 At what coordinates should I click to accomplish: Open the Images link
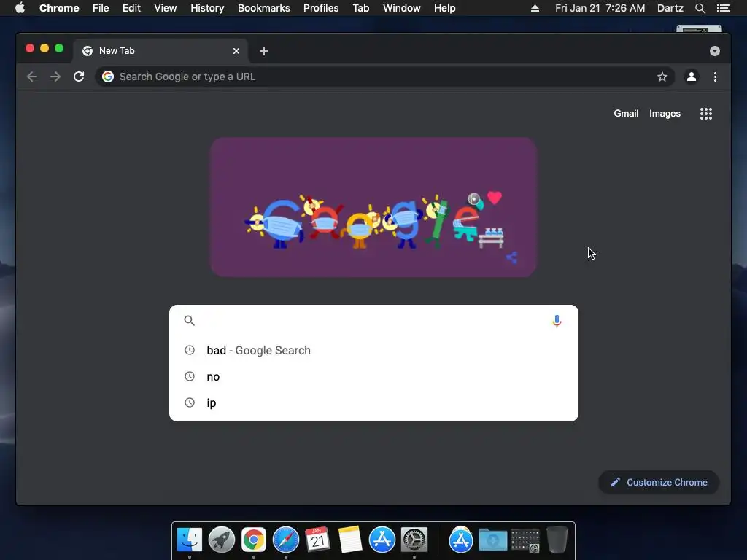(x=665, y=113)
